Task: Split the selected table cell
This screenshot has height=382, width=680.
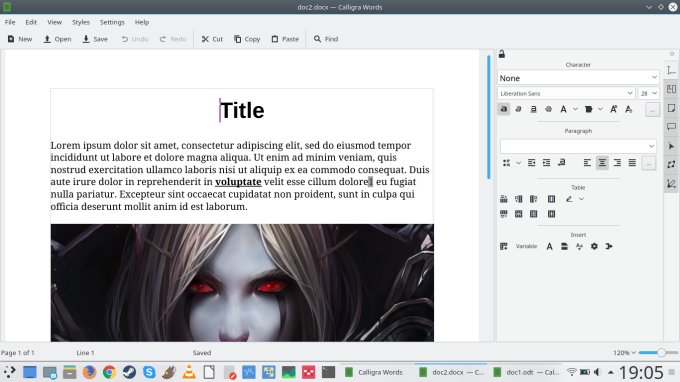Action: point(551,214)
